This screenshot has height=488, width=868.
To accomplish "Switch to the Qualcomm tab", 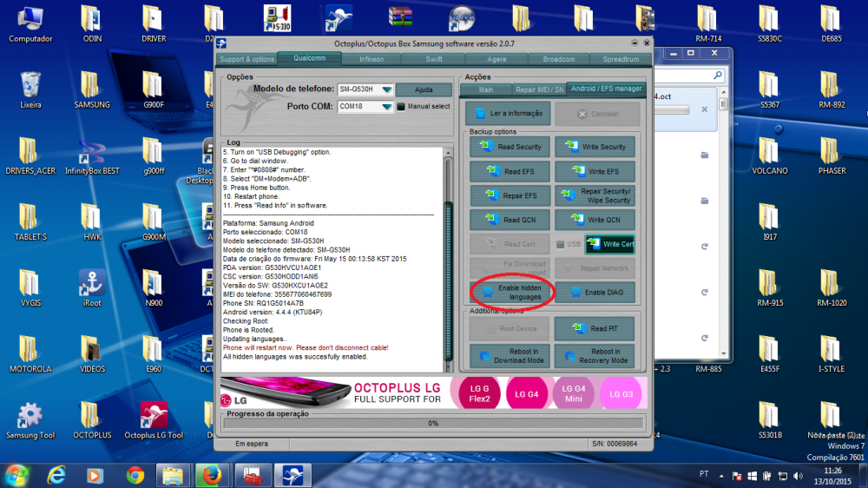I will (x=310, y=58).
